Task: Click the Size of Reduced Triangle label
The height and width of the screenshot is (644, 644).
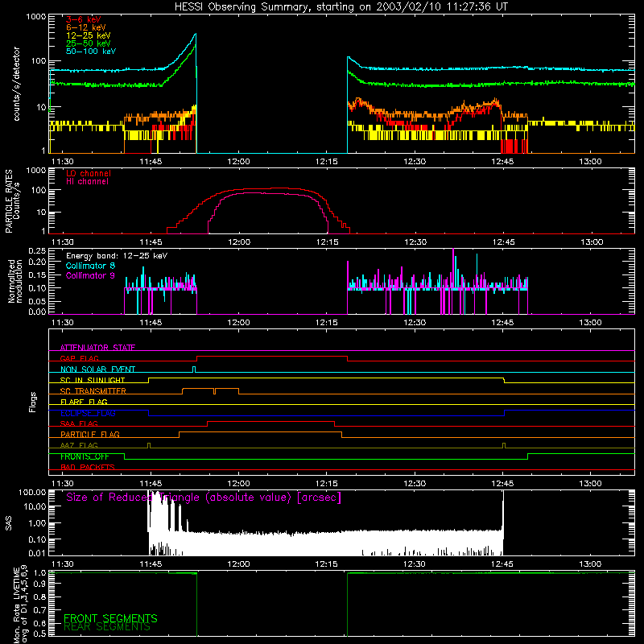Action: point(204,497)
